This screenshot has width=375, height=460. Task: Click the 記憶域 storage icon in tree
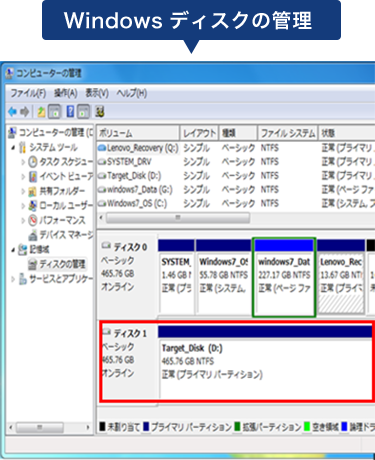22,249
